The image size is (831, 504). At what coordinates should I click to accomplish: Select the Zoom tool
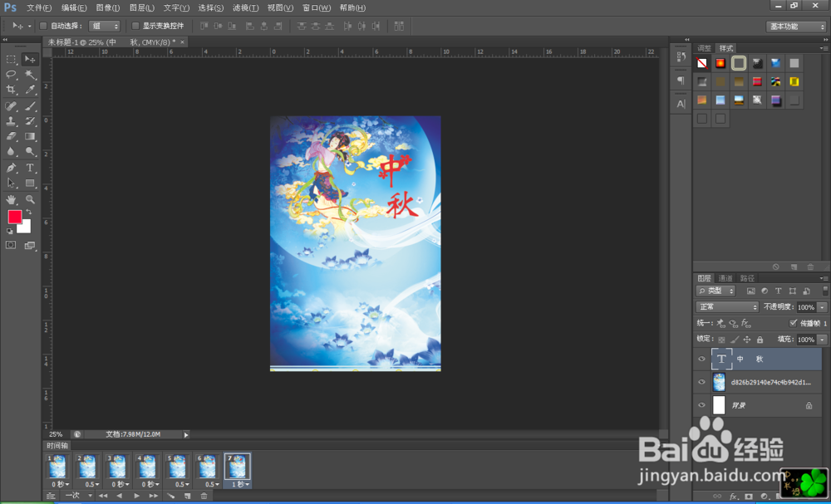[30, 199]
